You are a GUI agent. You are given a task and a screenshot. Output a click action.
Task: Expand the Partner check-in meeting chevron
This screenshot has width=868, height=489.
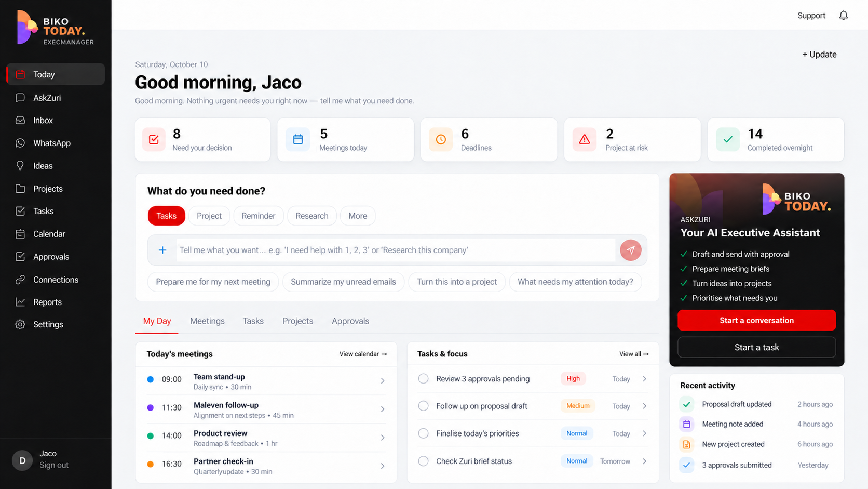click(x=383, y=466)
